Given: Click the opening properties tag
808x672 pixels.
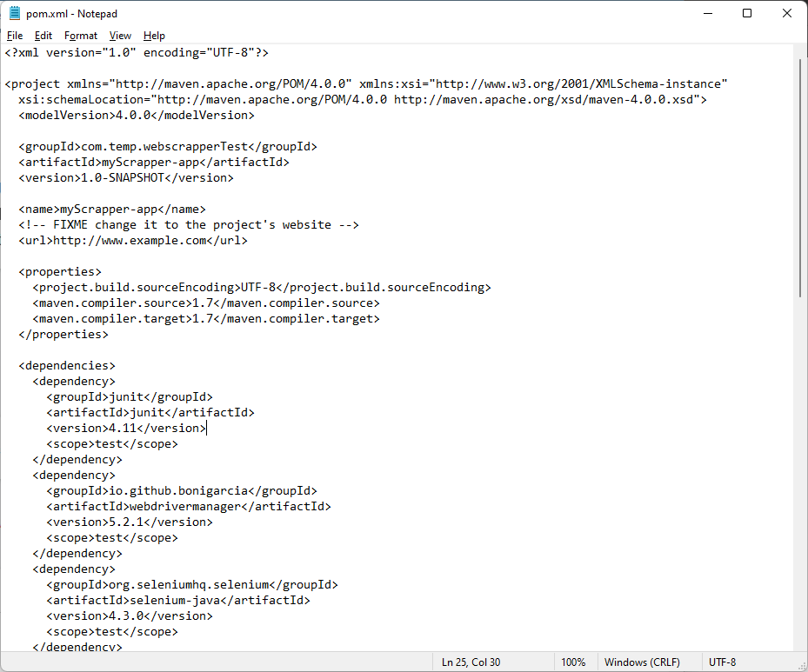Looking at the screenshot, I should [x=60, y=272].
